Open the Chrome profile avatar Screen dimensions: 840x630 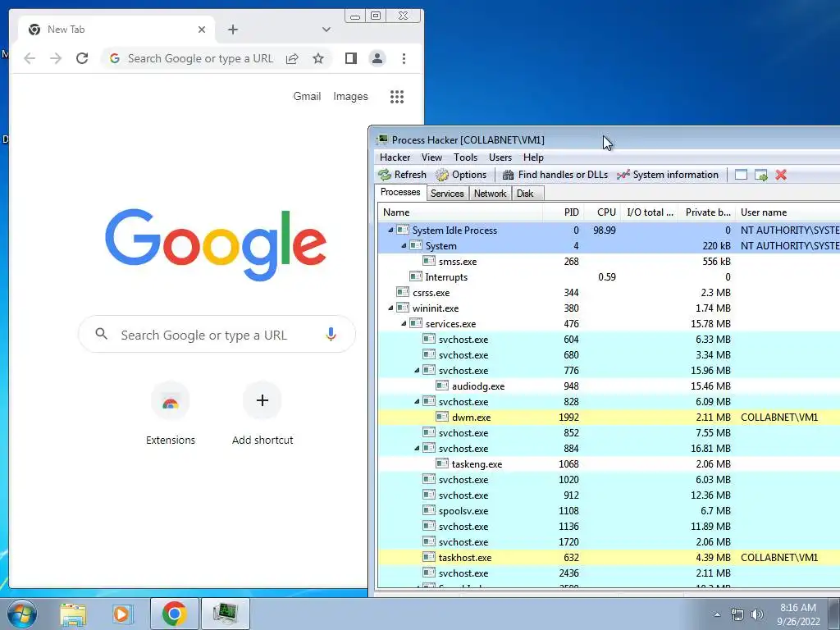click(377, 58)
